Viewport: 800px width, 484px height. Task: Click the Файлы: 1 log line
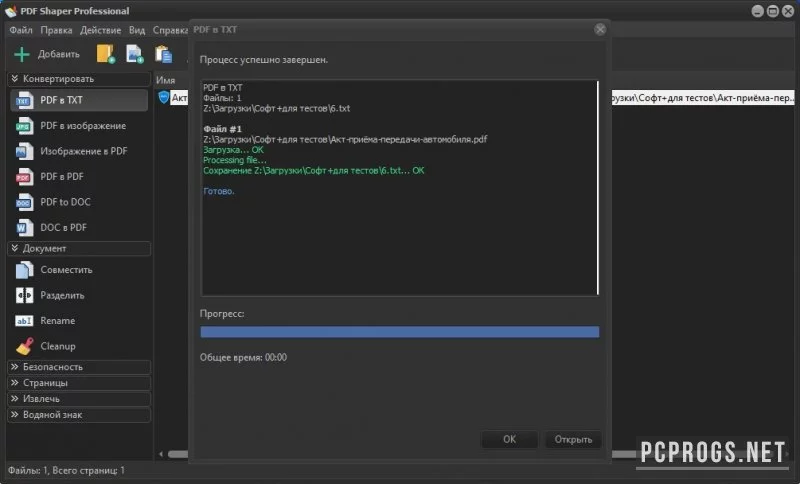(222, 98)
